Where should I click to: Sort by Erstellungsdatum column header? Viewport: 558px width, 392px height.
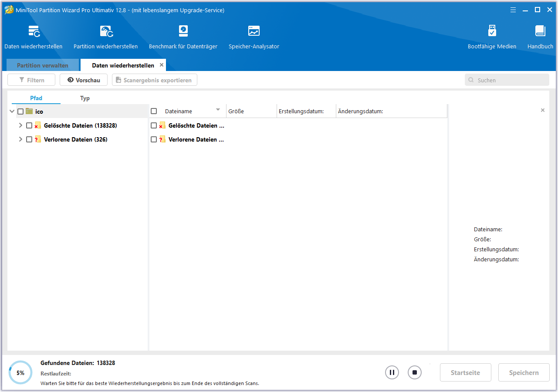click(306, 111)
